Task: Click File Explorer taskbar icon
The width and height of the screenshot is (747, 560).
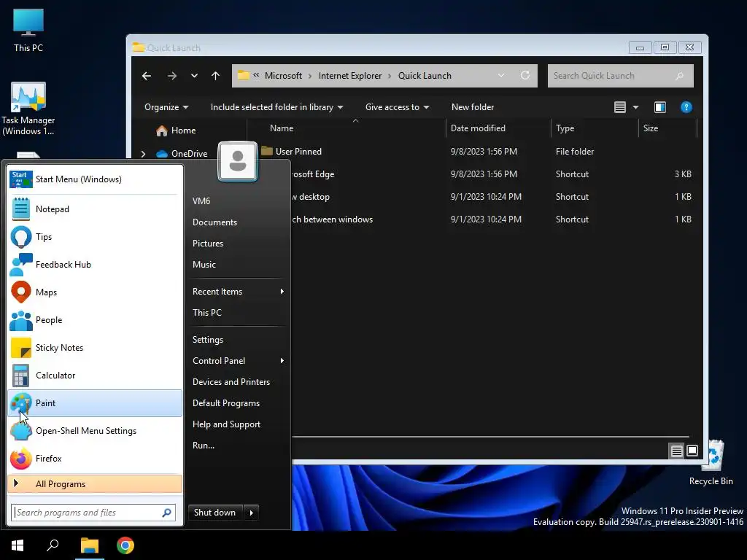Action: coord(90,545)
